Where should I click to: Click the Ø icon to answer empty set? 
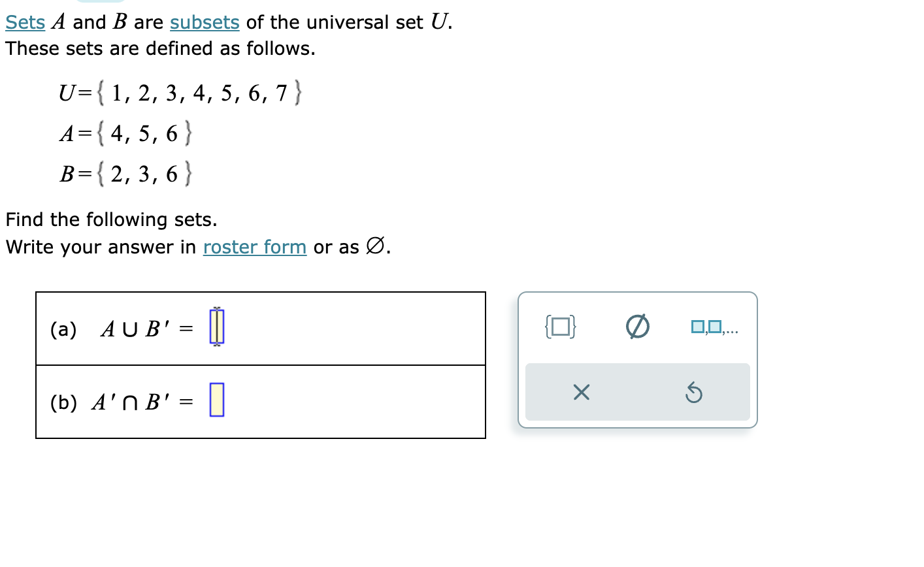pyautogui.click(x=637, y=327)
